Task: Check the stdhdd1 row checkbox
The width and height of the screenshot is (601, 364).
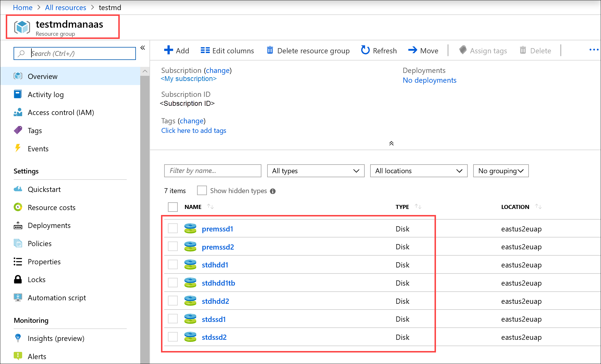Action: click(173, 265)
